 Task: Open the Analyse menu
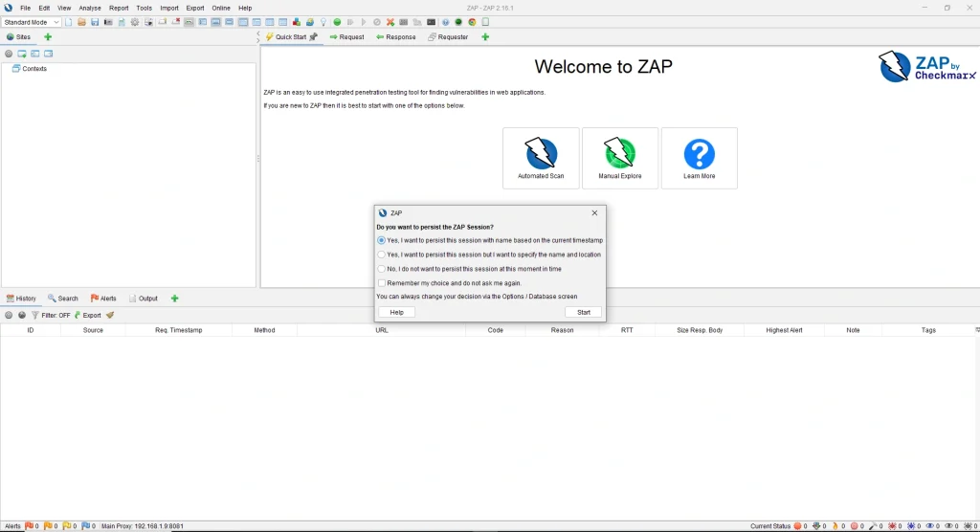[89, 8]
